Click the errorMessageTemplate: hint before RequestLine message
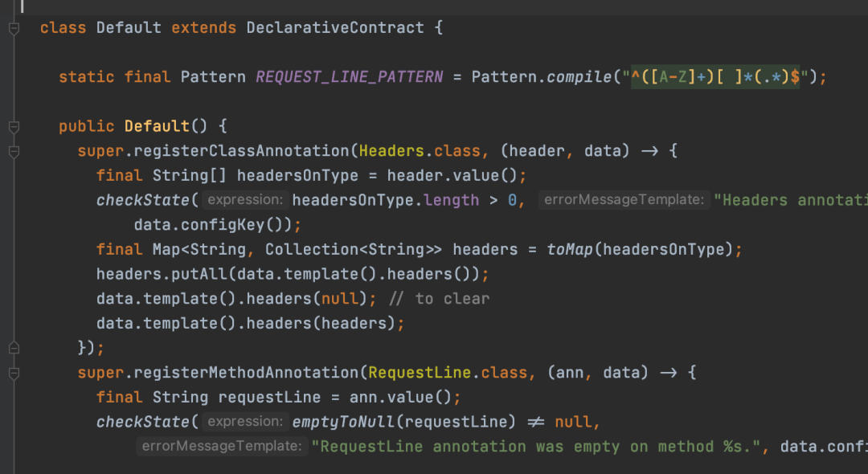The height and width of the screenshot is (474, 868). pos(222,446)
